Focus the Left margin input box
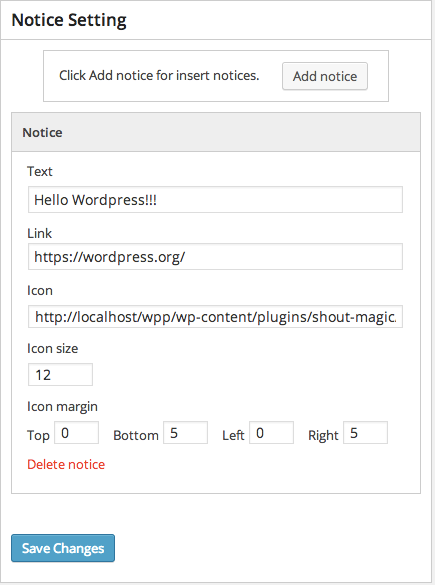This screenshot has height=585, width=435. [272, 433]
